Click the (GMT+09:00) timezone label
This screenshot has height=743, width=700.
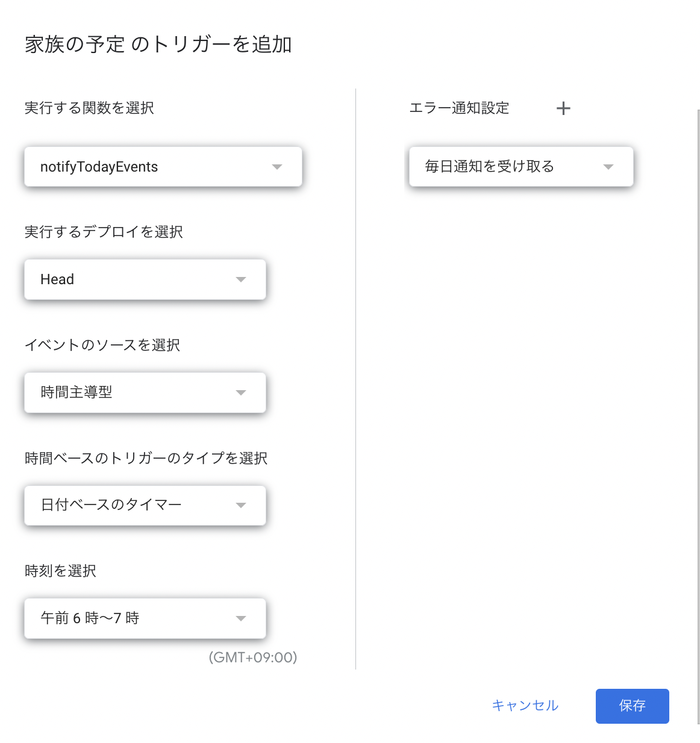[252, 658]
